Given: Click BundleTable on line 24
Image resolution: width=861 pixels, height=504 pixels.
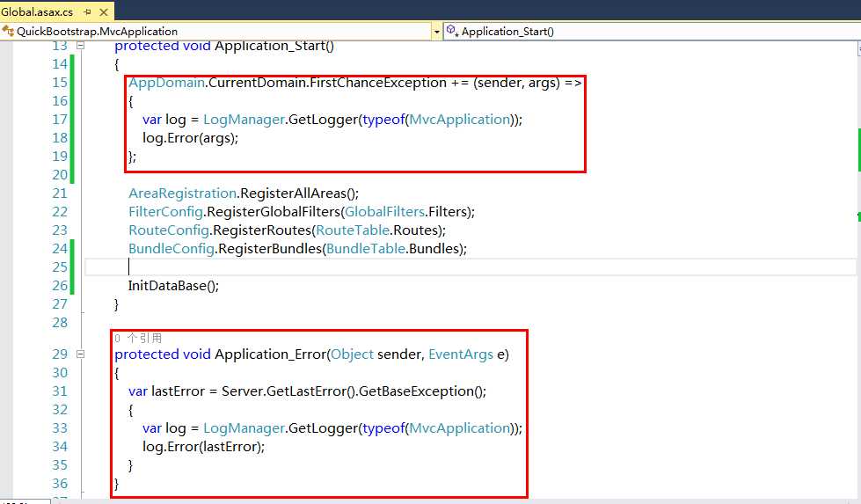Looking at the screenshot, I should [x=366, y=249].
